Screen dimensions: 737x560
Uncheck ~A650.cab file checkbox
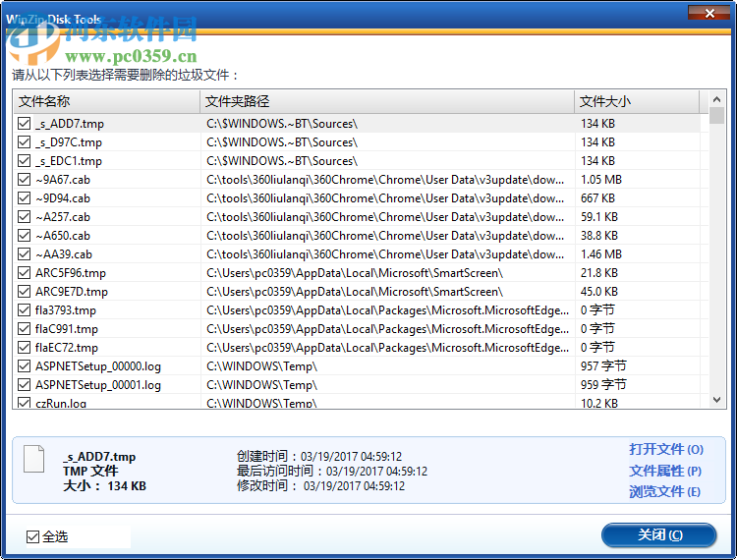click(24, 236)
